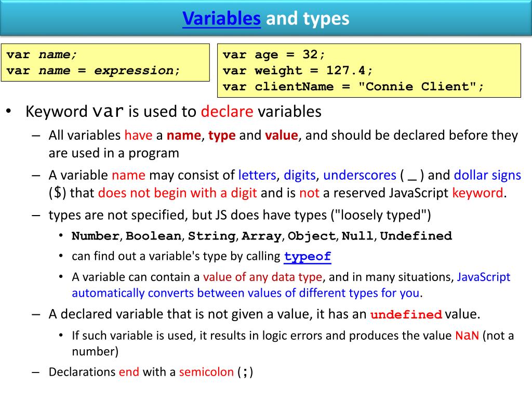
Task: Click the type name 'String'
Action: tap(212, 236)
